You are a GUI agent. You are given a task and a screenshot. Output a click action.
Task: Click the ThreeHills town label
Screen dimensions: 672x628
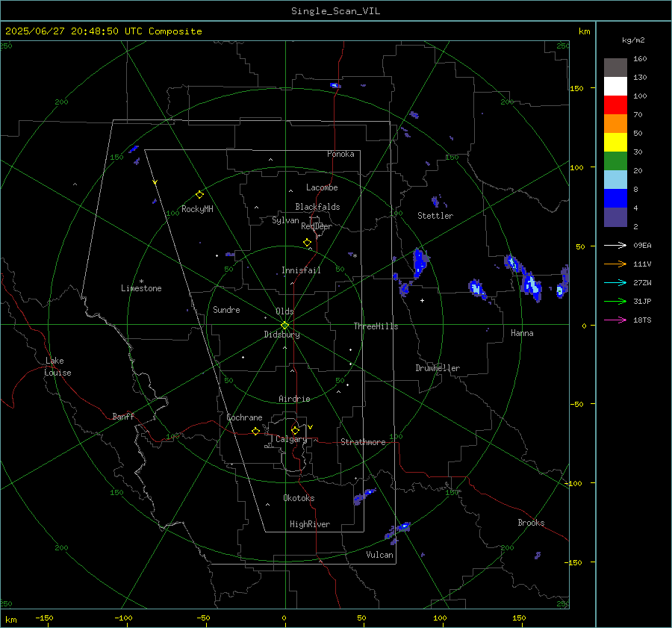coord(376,326)
